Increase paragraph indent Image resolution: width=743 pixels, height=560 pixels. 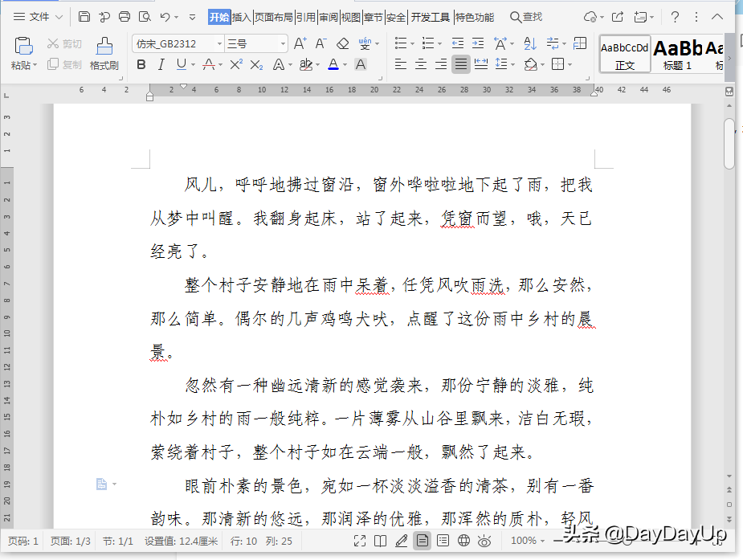[478, 43]
